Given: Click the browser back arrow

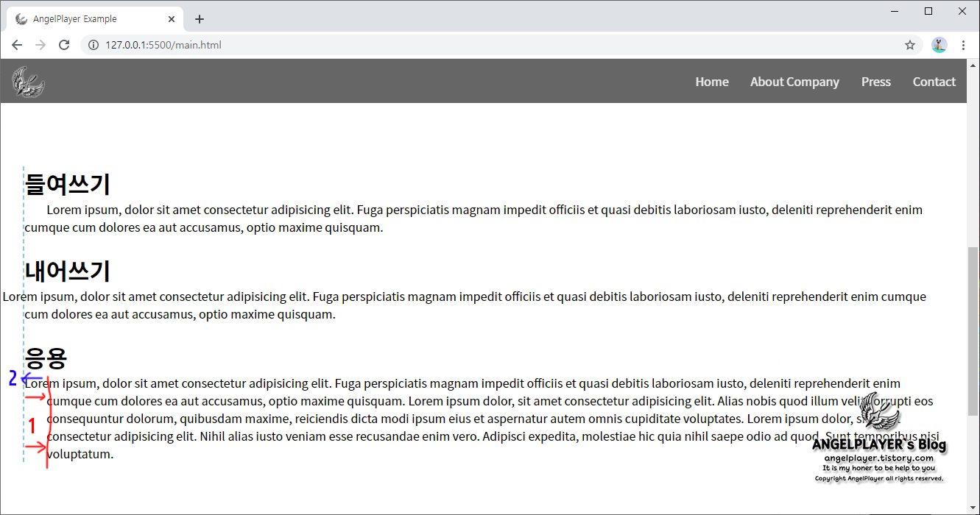Looking at the screenshot, I should tap(17, 45).
